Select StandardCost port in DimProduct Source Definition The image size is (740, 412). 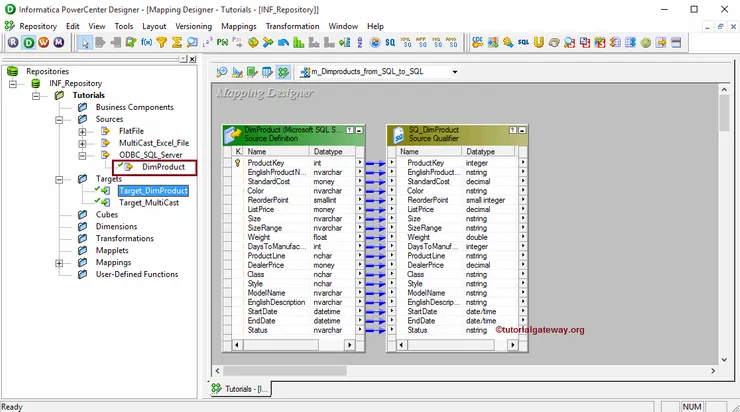269,181
